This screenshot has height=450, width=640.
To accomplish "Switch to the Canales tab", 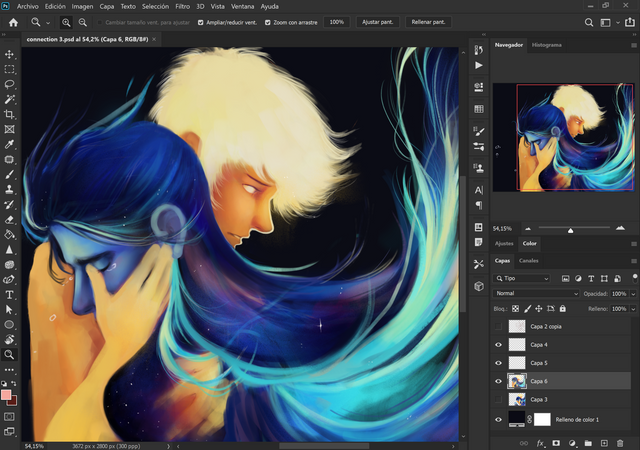I will coord(528,261).
